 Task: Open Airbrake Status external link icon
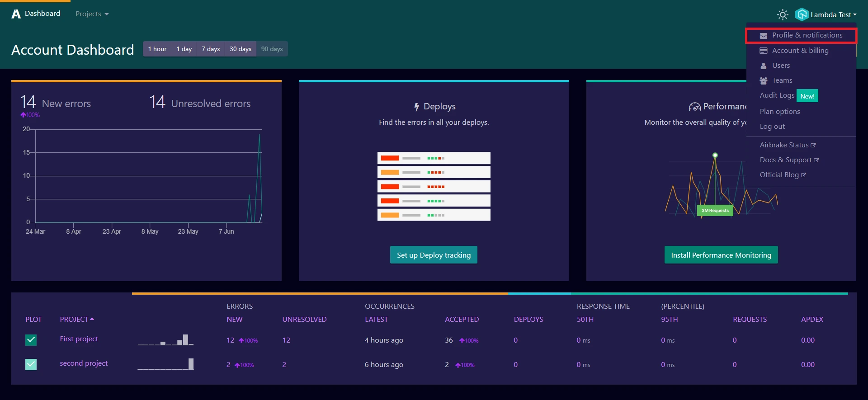[813, 145]
